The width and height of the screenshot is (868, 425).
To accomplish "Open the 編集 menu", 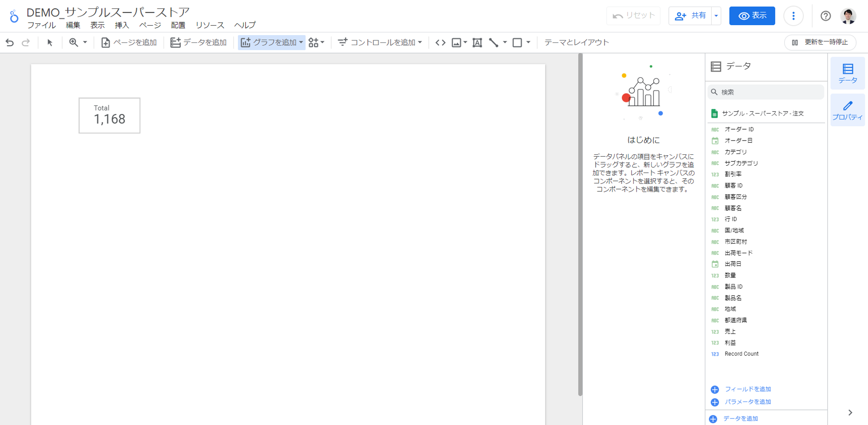I will coord(73,25).
